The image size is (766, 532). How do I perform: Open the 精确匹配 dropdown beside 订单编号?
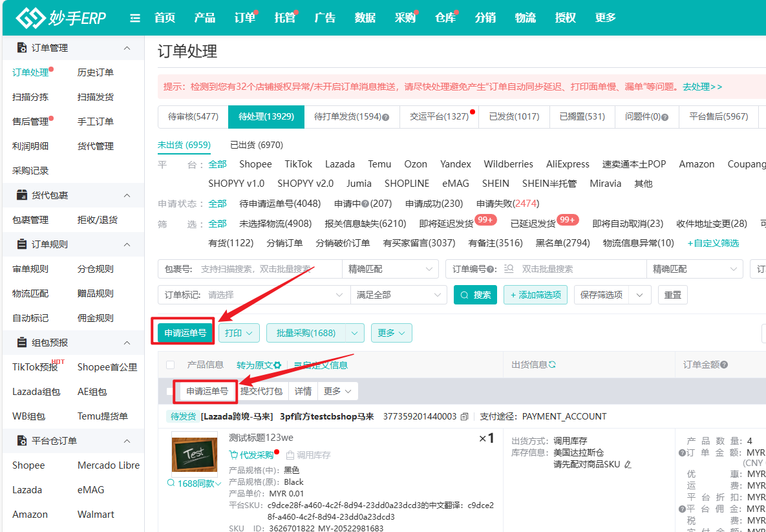click(x=694, y=269)
